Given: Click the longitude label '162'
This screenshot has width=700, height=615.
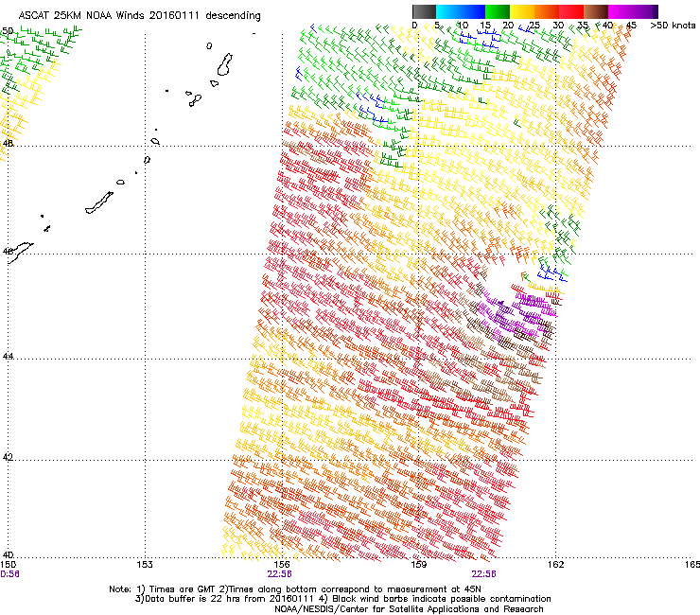Looking at the screenshot, I should [x=555, y=565].
